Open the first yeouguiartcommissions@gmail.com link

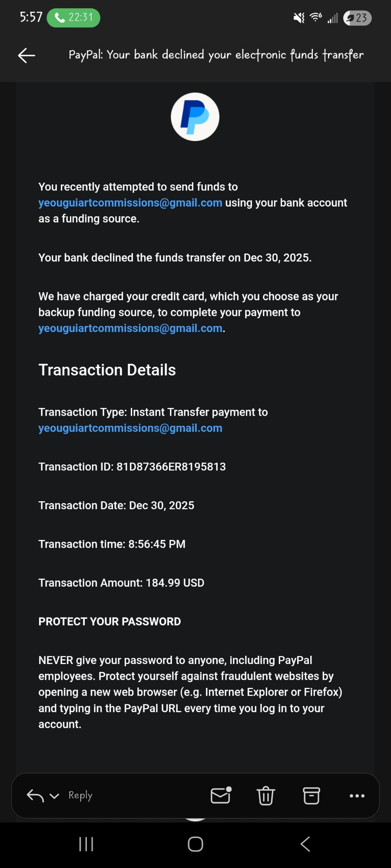130,203
